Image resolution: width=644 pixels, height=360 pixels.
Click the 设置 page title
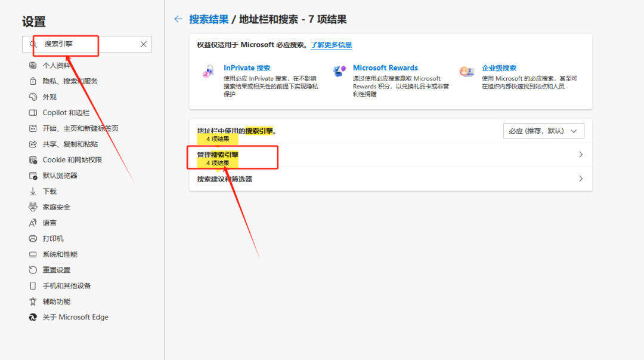(34, 21)
